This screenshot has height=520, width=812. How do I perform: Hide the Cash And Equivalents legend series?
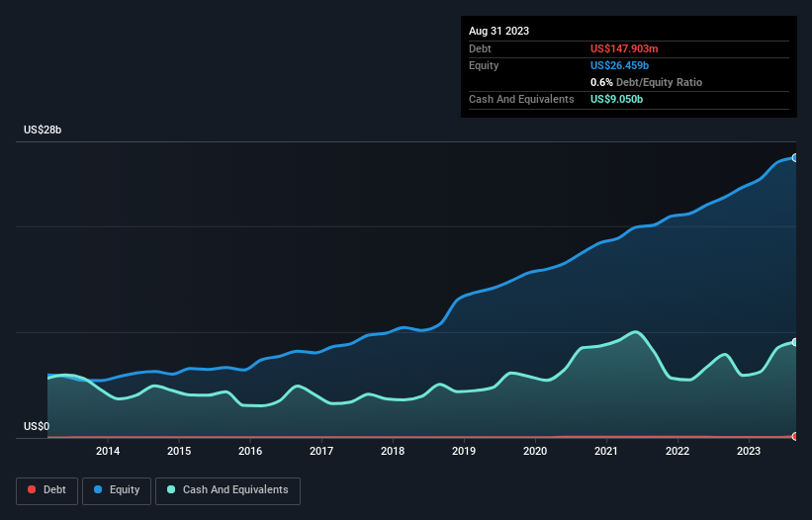click(x=226, y=490)
